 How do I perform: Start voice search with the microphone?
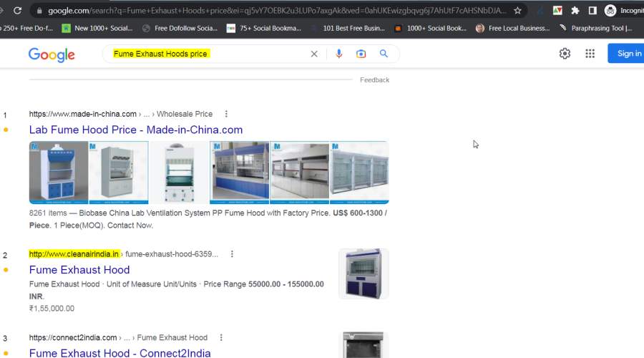tap(339, 54)
